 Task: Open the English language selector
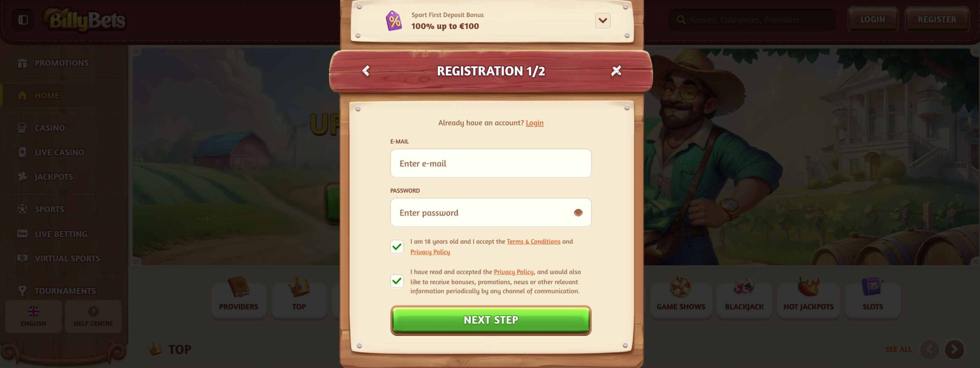coord(33,316)
